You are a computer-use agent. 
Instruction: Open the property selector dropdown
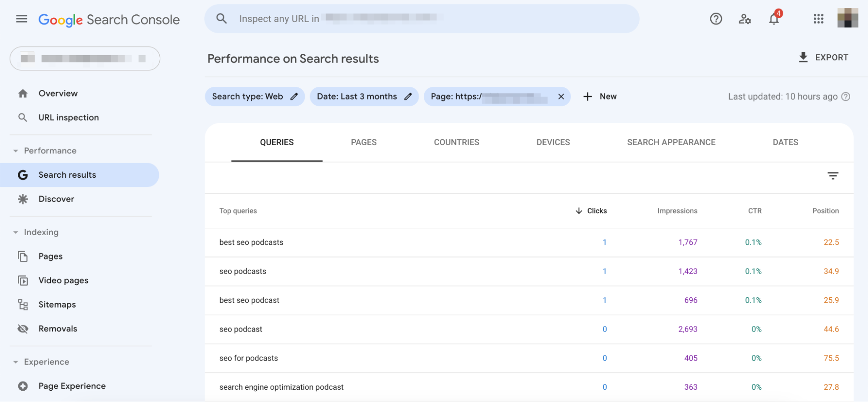point(85,58)
